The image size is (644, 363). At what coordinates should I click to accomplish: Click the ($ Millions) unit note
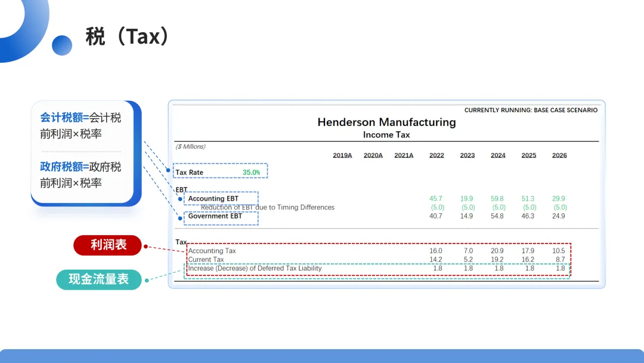191,146
